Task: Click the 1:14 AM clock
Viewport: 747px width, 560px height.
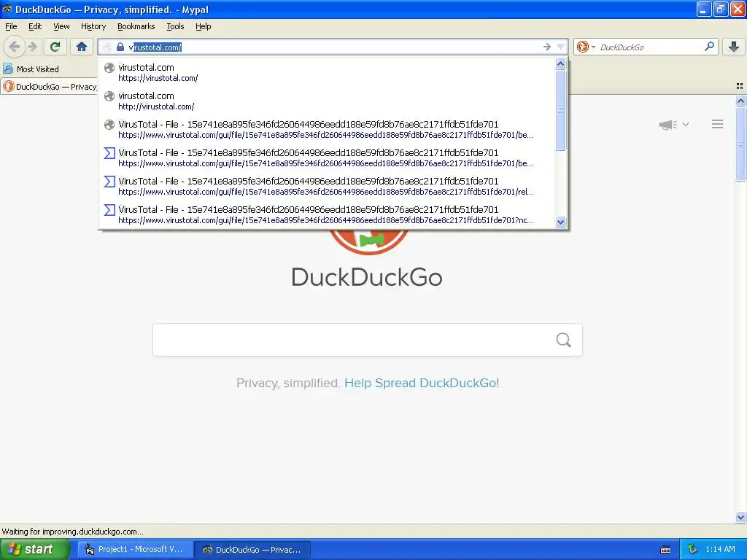Action: 720,549
